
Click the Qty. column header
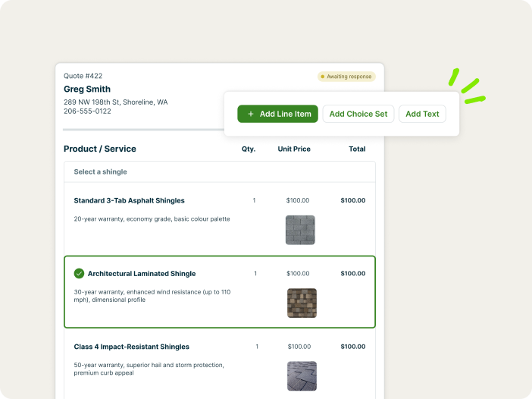click(249, 149)
